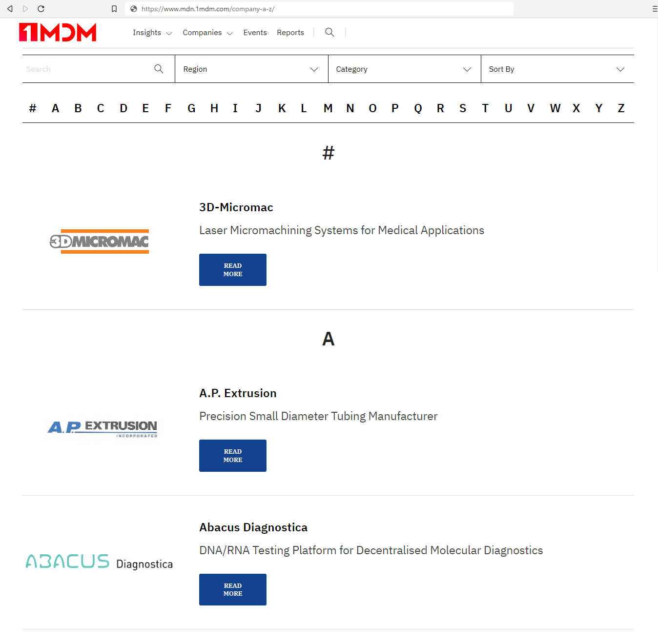658x644 pixels.
Task: Click 'DNA/RNA Testing Platform' description text
Action: pos(371,550)
